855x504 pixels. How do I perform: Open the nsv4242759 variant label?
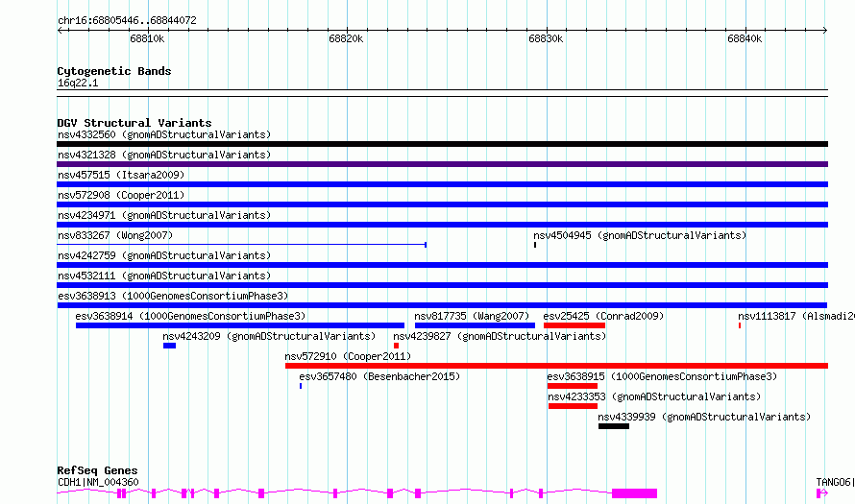tap(164, 255)
